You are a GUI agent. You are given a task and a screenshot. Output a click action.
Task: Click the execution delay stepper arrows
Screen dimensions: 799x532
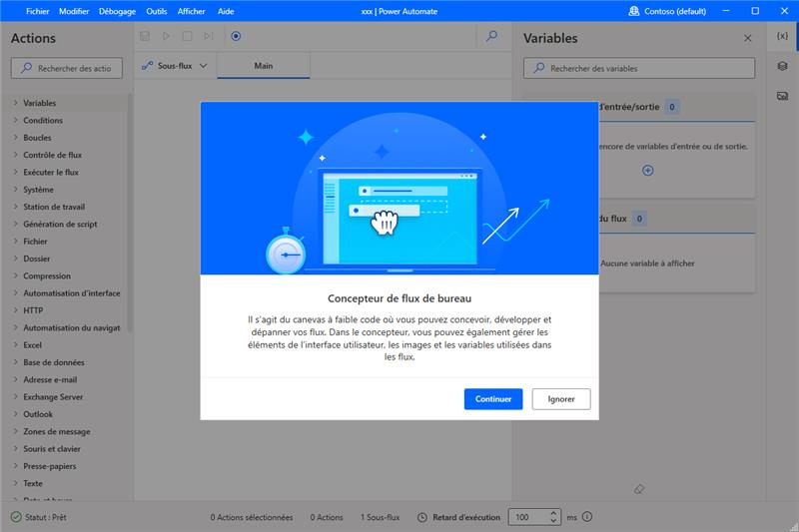pyautogui.click(x=554, y=517)
